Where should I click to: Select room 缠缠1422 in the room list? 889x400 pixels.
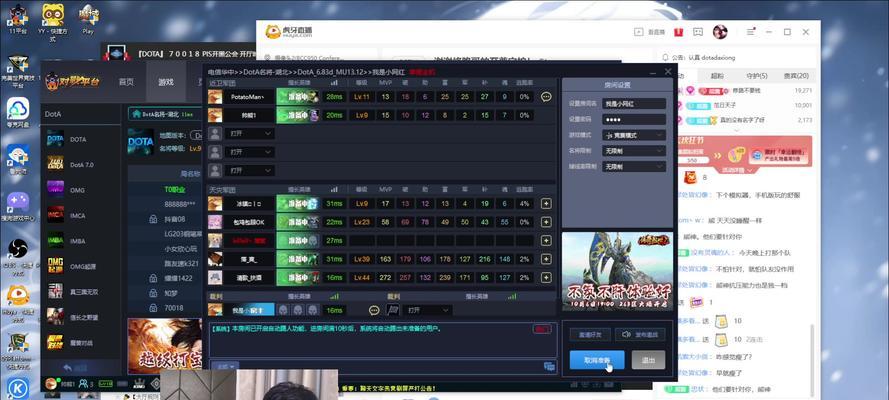pyautogui.click(x=179, y=278)
